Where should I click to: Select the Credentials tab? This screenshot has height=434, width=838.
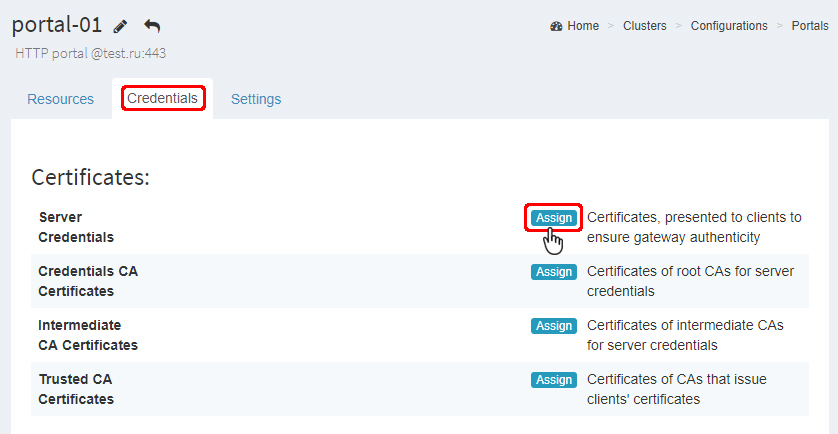[162, 98]
